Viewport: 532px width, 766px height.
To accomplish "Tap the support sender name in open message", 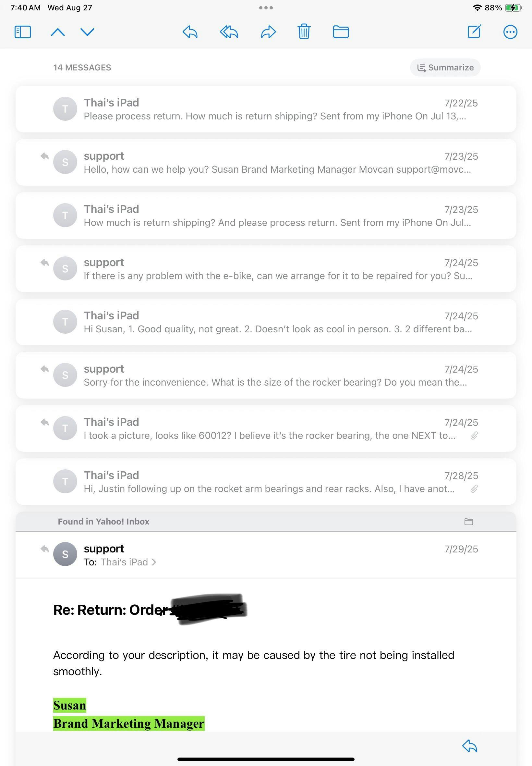I will [104, 549].
